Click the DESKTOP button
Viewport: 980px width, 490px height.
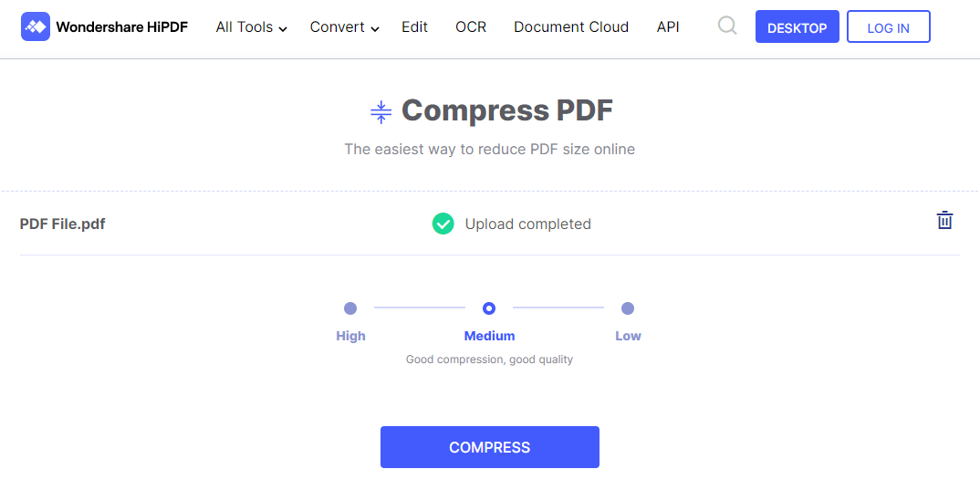coord(797,26)
